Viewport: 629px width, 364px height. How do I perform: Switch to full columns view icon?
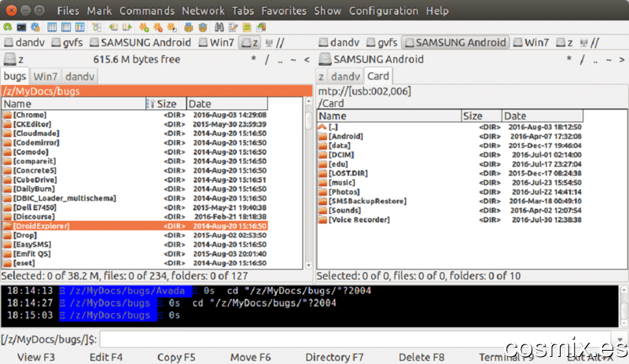pyautogui.click(x=66, y=28)
